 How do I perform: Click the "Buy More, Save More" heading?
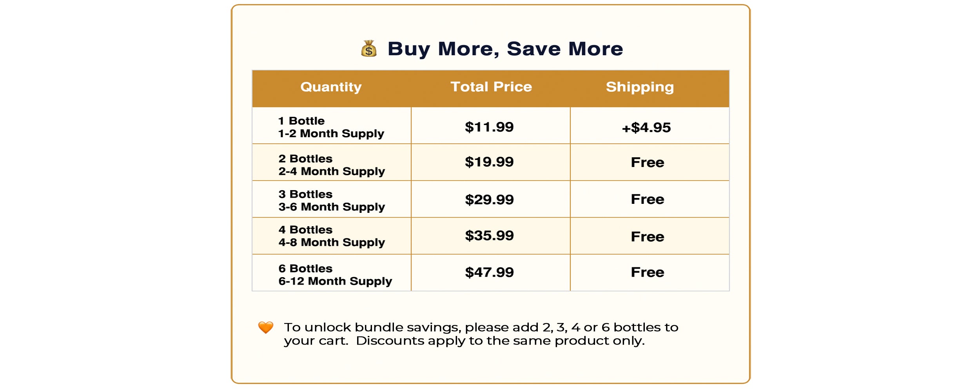click(505, 49)
